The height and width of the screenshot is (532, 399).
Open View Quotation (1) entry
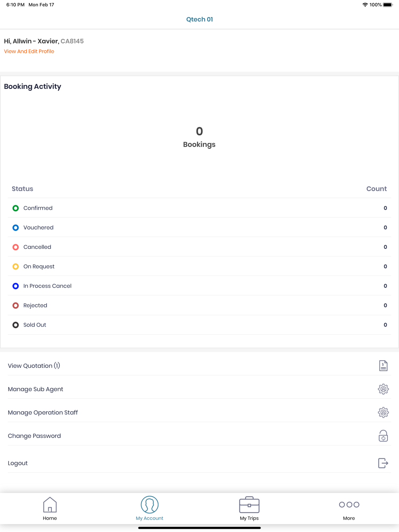[x=34, y=366]
